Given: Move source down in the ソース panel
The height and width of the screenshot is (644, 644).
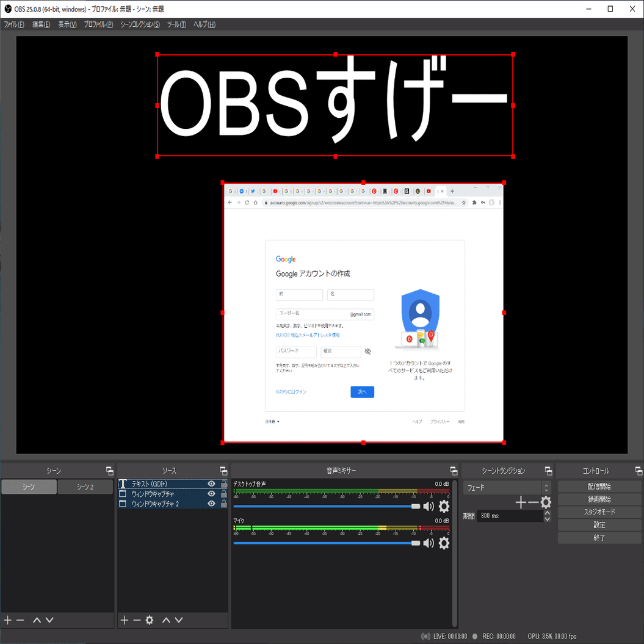Looking at the screenshot, I should pyautogui.click(x=179, y=620).
